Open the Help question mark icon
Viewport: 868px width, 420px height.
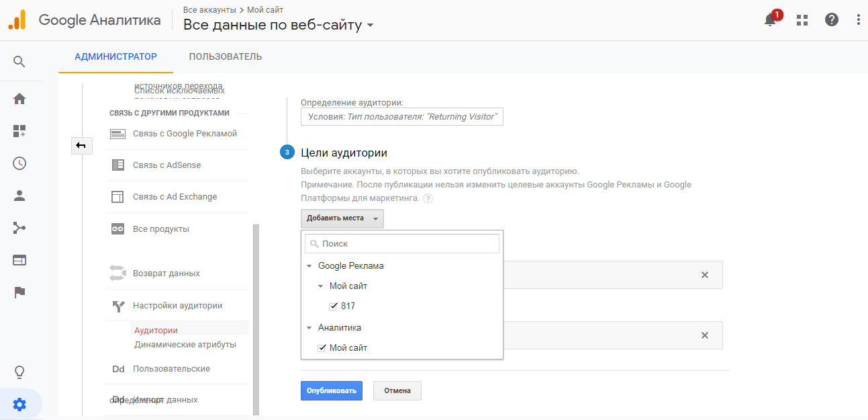832,19
